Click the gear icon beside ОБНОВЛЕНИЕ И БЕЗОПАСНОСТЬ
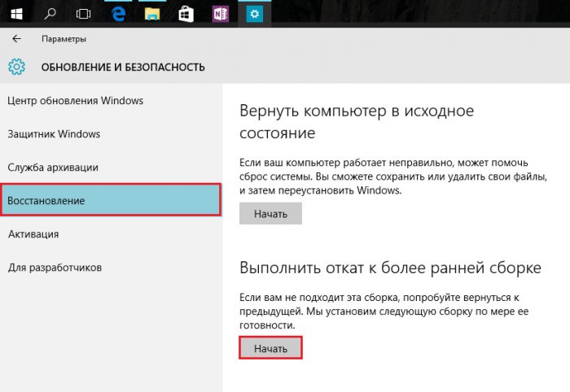The width and height of the screenshot is (570, 392). click(17, 68)
